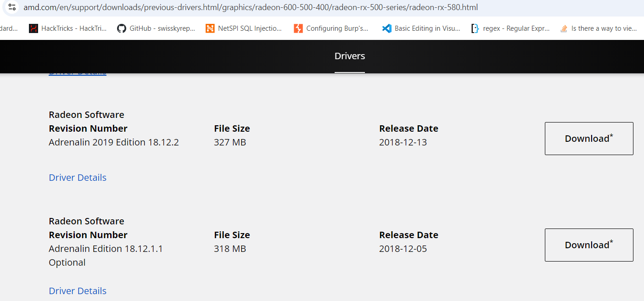Image resolution: width=644 pixels, height=301 pixels.
Task: Open Driver Details for version 18.12.1.1
Action: pyautogui.click(x=78, y=291)
